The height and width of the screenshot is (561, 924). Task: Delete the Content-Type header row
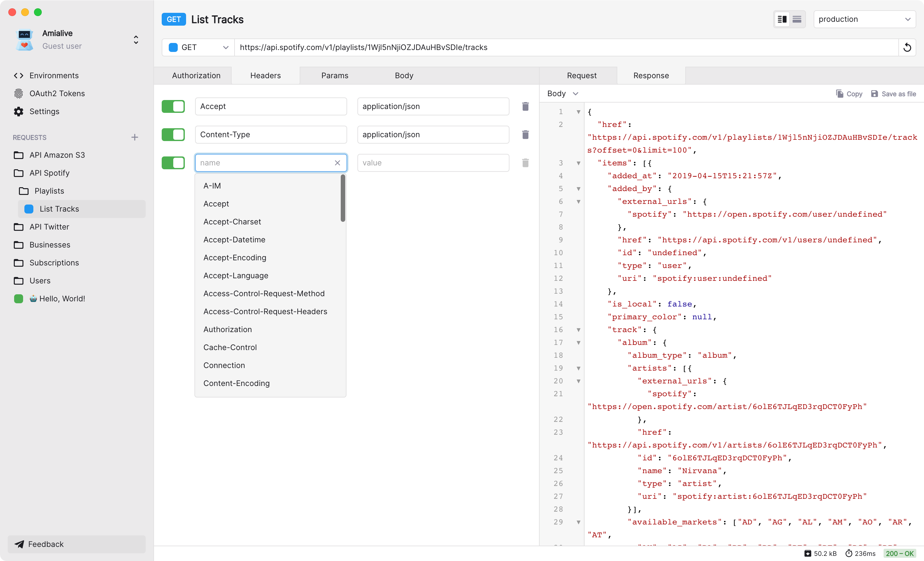pos(526,135)
